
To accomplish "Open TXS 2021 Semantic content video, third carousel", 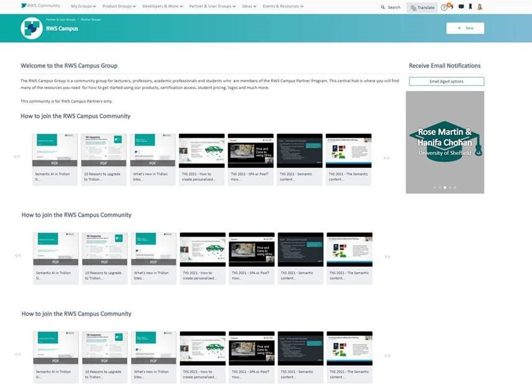I will (301, 357).
